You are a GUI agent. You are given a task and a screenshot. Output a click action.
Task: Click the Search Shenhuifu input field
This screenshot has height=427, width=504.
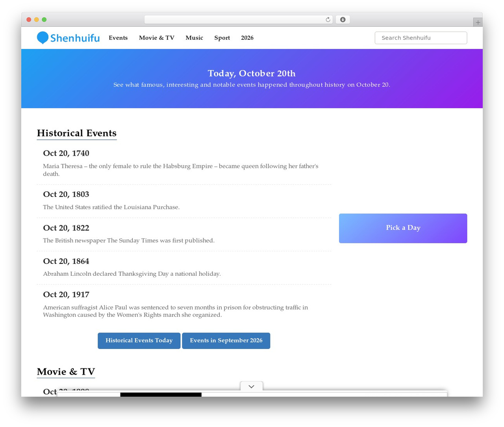(x=421, y=38)
